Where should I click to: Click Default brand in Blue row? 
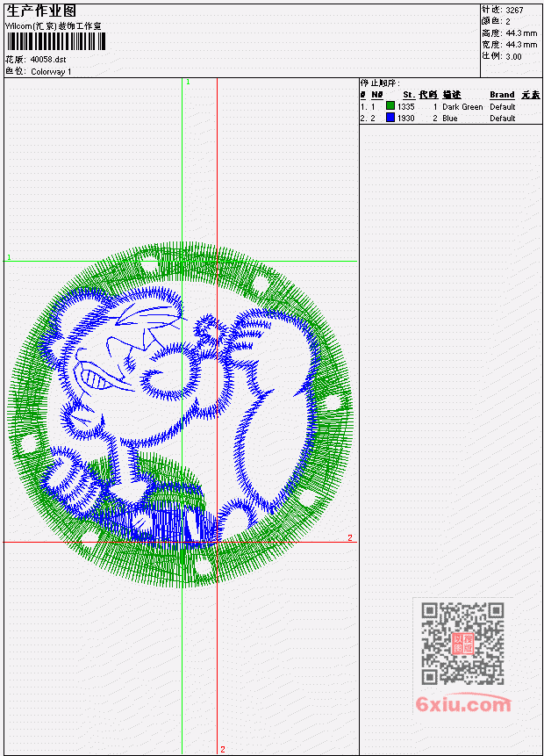503,119
